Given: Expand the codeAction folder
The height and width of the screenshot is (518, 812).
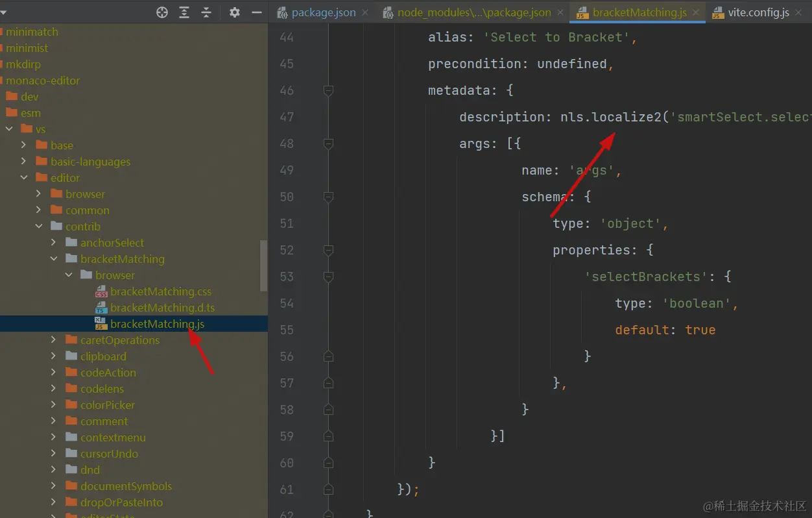Looking at the screenshot, I should point(54,373).
